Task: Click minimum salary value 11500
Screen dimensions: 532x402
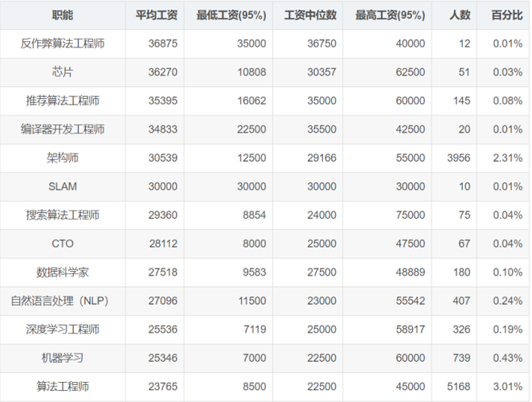Action: tap(252, 301)
